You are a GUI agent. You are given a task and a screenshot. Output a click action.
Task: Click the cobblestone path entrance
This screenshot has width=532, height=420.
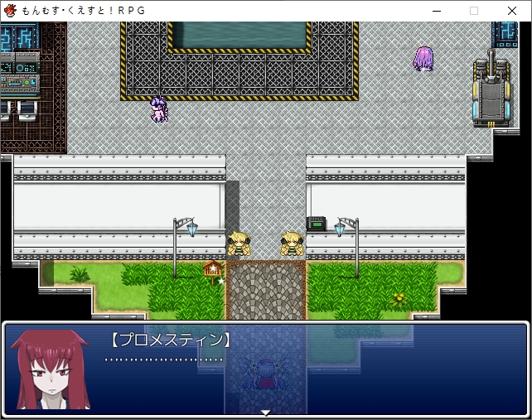(266, 291)
